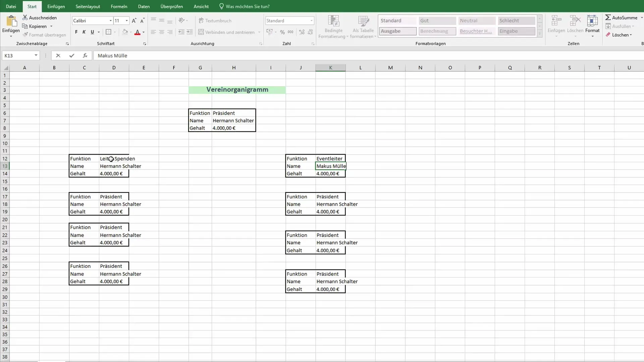Open Als Tabelle formatieren gallery
644x362 pixels.
point(363,27)
